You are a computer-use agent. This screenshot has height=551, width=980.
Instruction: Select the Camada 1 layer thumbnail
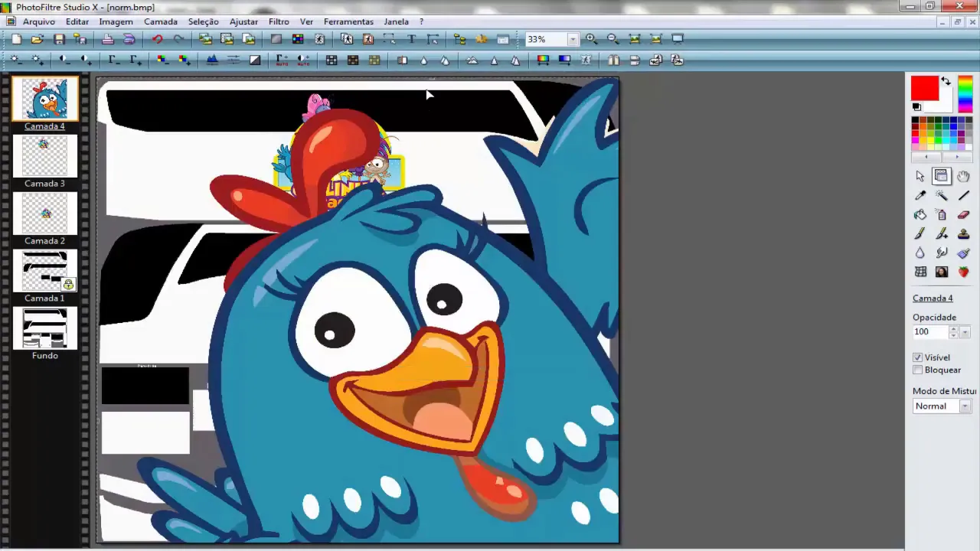[x=44, y=271]
